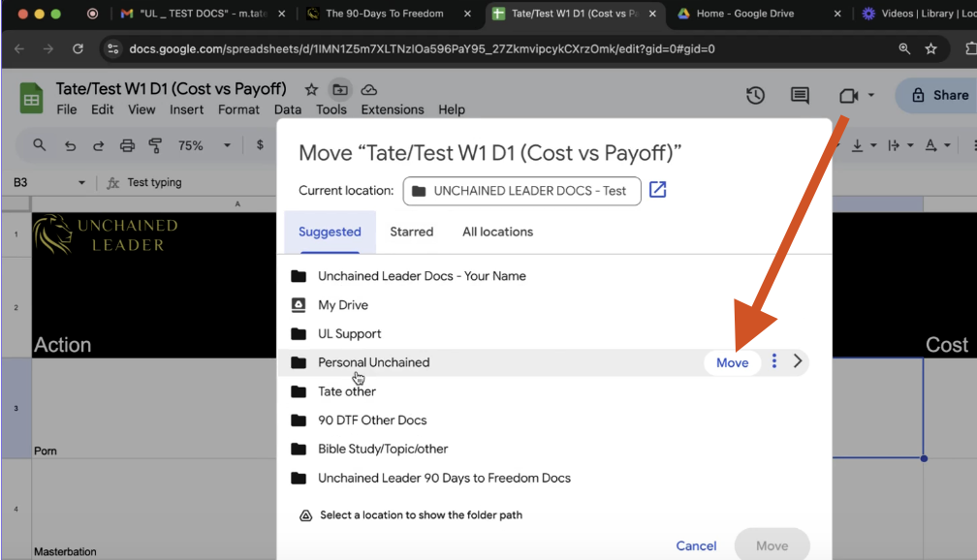Click Move on Personal Unchained row
The height and width of the screenshot is (560, 977).
click(732, 362)
